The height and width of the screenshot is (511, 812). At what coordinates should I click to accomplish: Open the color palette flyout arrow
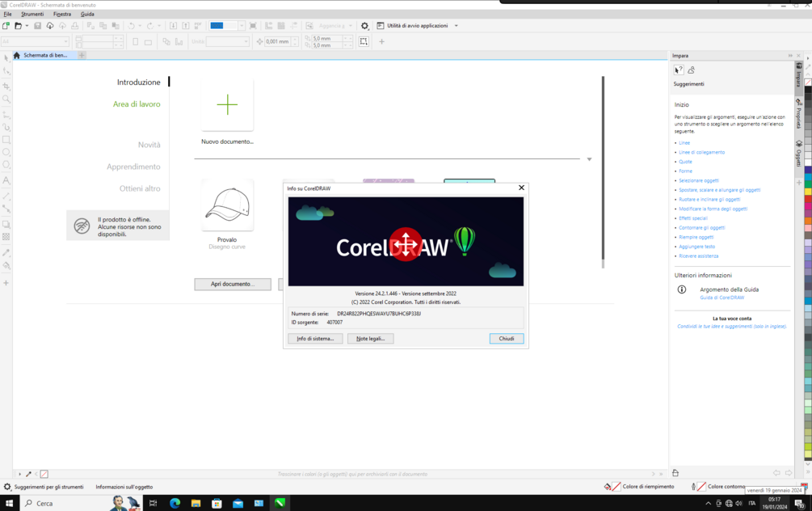click(x=808, y=58)
